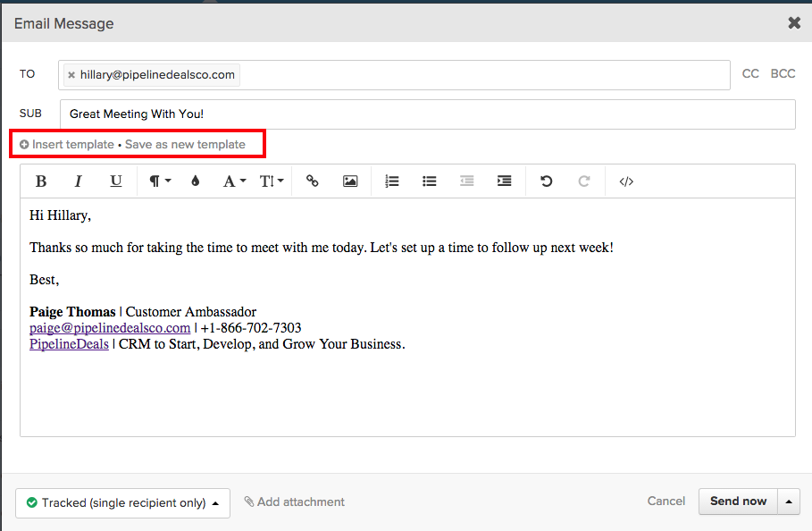Screen dimensions: 812x531
Task: Send the email now
Action: click(x=738, y=501)
